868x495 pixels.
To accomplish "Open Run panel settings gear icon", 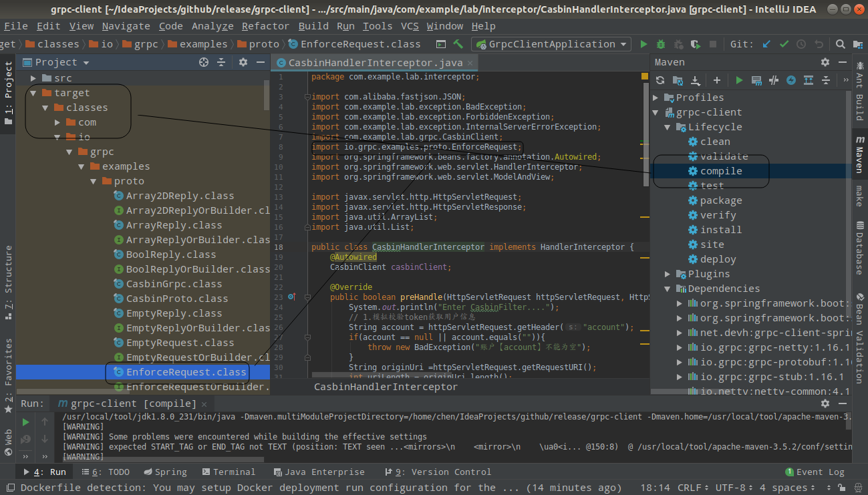I will pyautogui.click(x=825, y=403).
